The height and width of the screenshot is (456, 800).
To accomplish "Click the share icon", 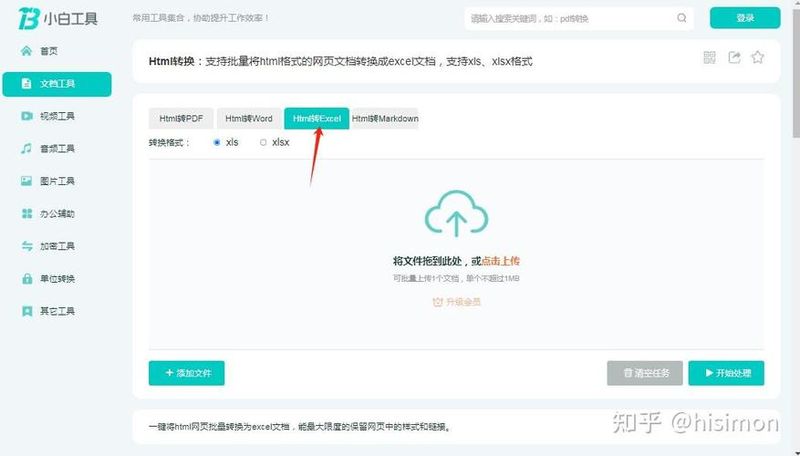I will 734,57.
